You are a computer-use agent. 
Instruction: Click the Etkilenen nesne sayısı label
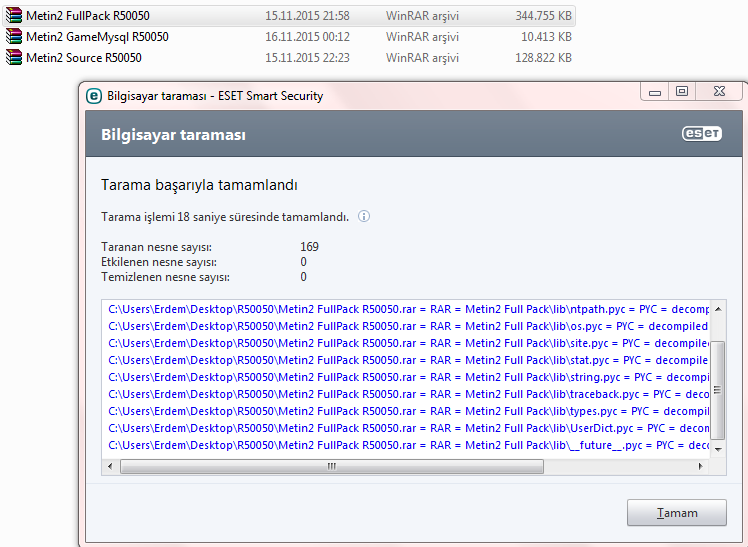(159, 262)
